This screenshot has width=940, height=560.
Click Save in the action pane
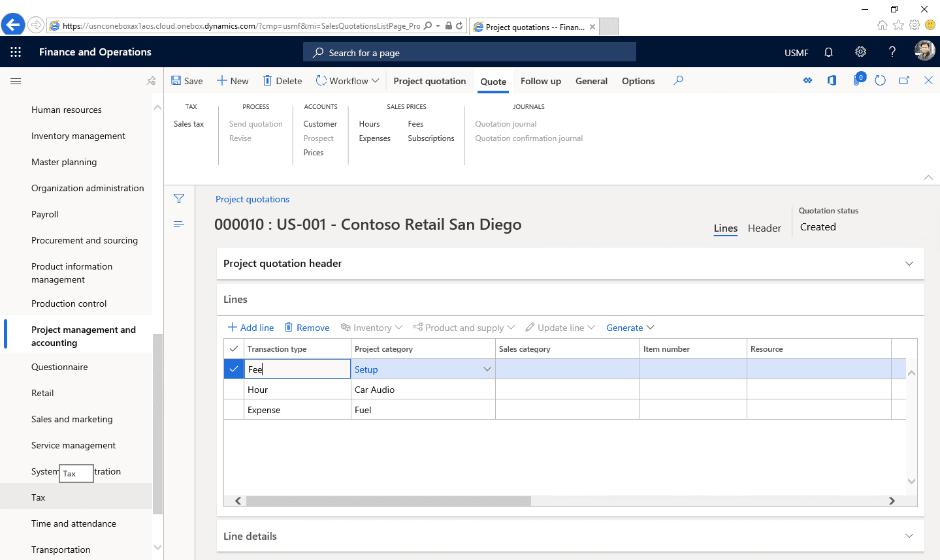(187, 81)
